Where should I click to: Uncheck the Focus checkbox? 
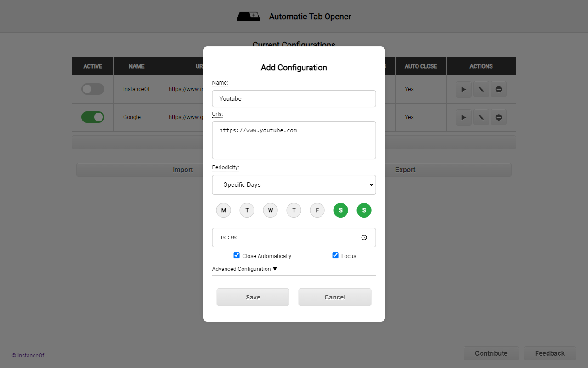pos(335,255)
